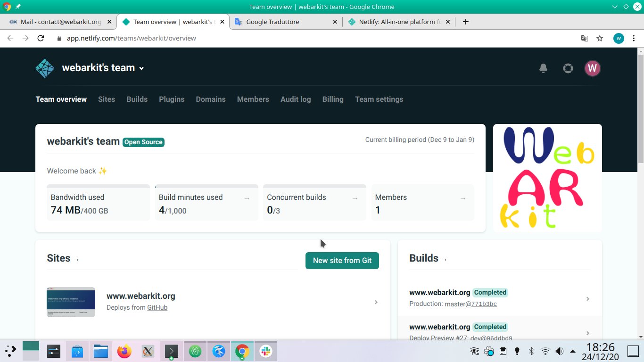Click the Netlify logo icon
This screenshot has width=644, height=362.
coord(45,68)
